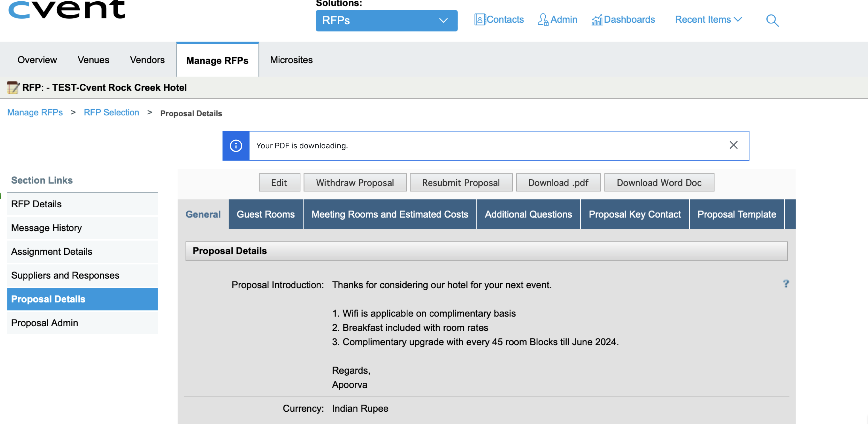Click the Cvent logo
This screenshot has width=868, height=424.
click(x=66, y=9)
